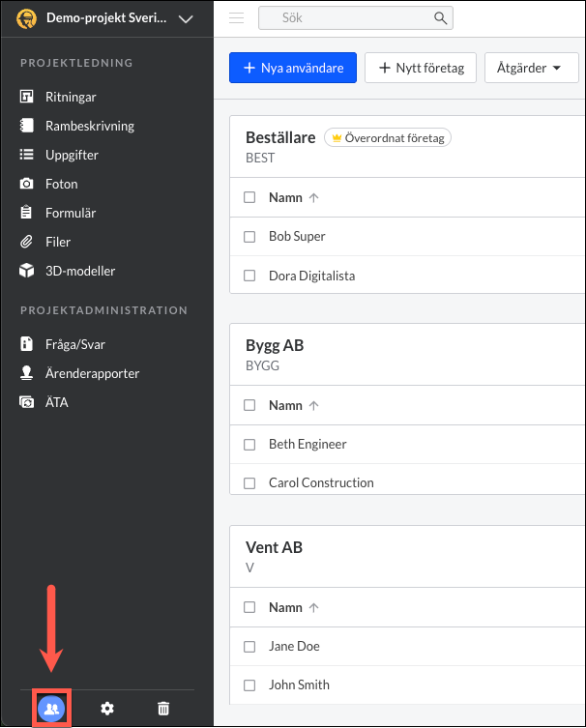The width and height of the screenshot is (586, 728).
Task: Select all users in Vent AB header checkbox
Action: [249, 607]
